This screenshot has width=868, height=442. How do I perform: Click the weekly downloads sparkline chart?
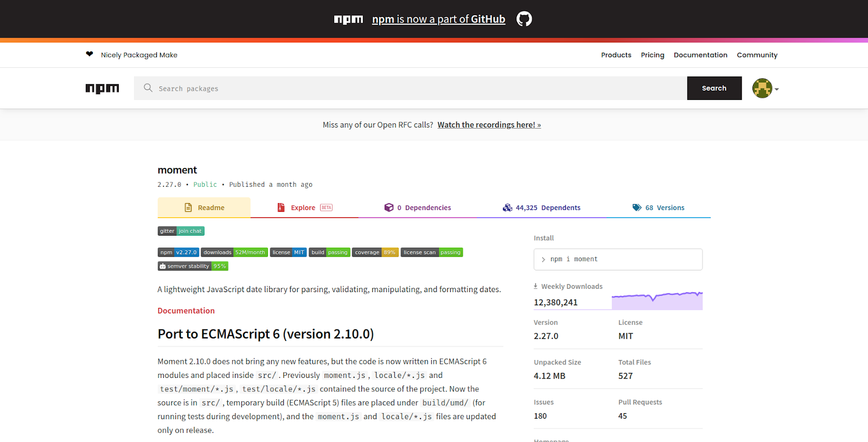point(657,301)
